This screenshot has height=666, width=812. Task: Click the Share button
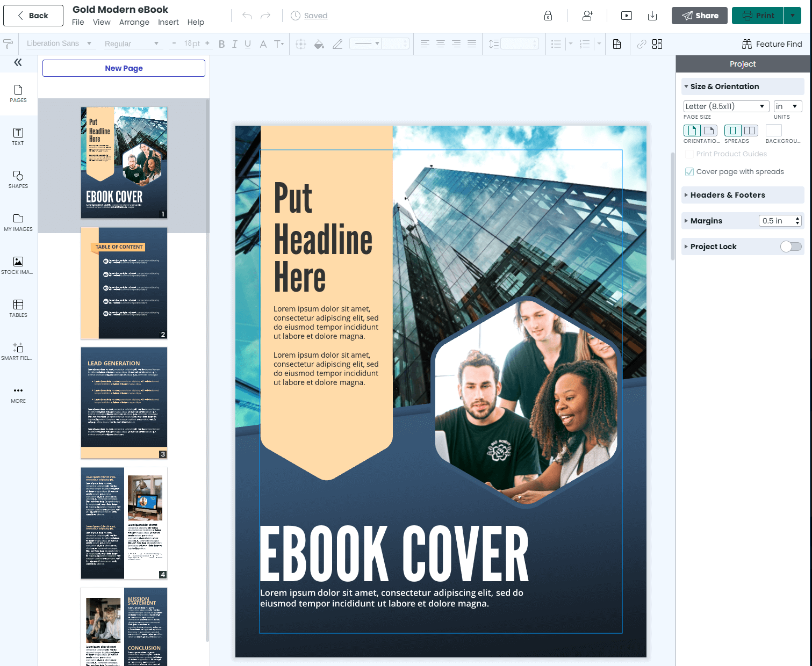coord(699,16)
